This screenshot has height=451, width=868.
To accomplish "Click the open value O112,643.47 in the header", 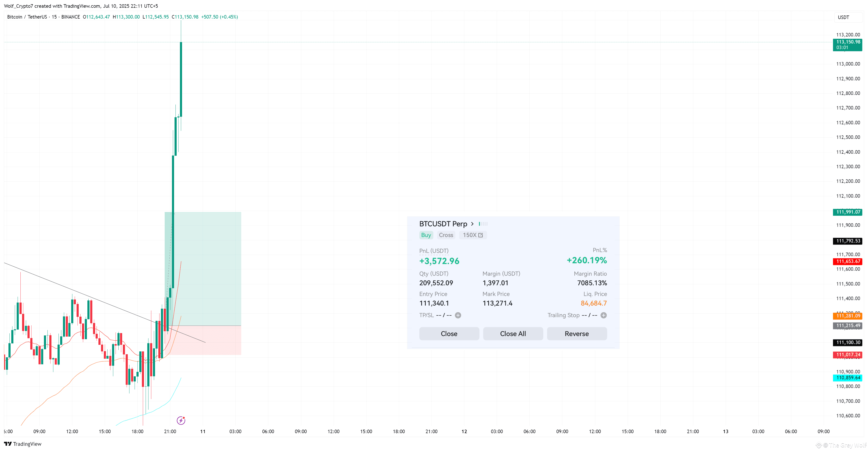I will tap(96, 17).
